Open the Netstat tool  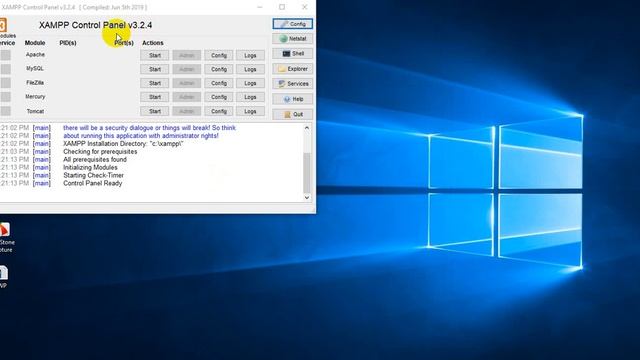point(293,39)
